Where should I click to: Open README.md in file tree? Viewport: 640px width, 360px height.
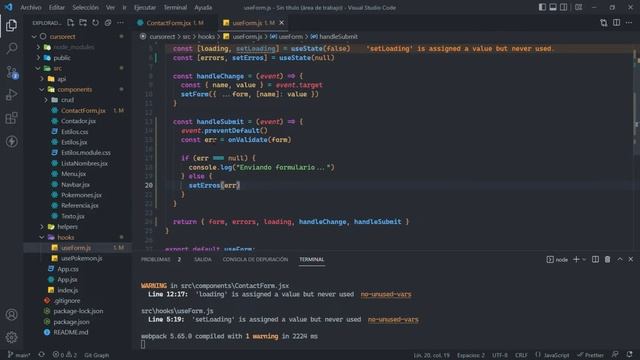tap(71, 332)
